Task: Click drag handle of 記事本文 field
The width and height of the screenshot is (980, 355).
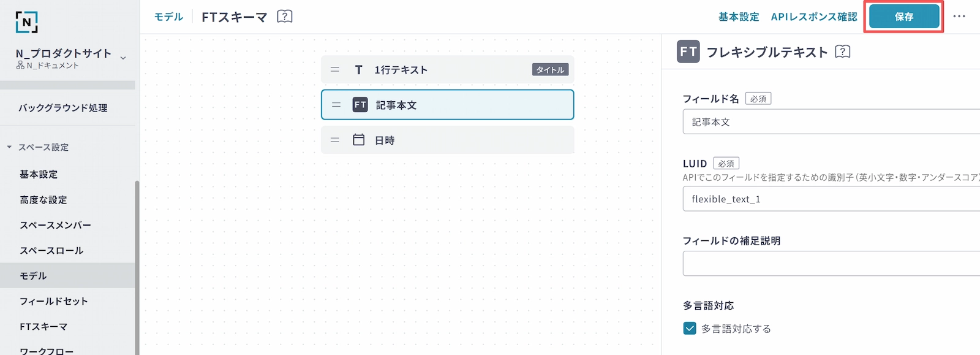Action: pyautogui.click(x=336, y=105)
